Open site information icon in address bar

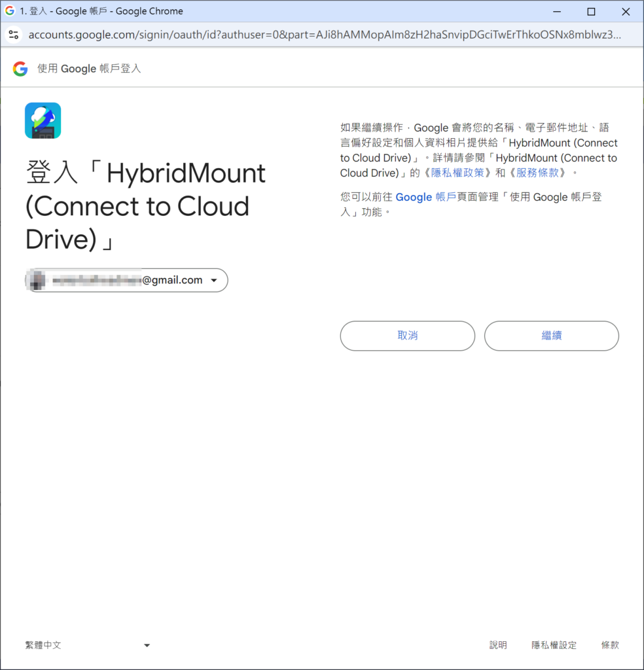click(x=14, y=35)
